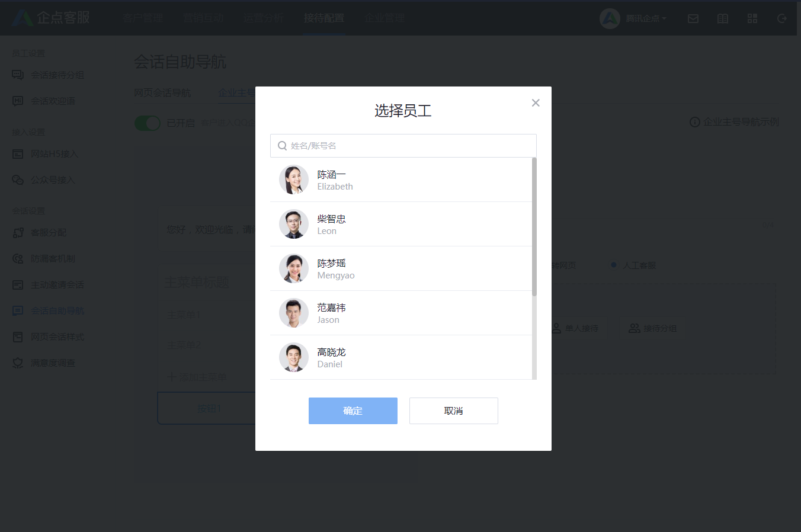
Task: Click the 网页会话样式 sidebar icon
Action: (x=18, y=337)
